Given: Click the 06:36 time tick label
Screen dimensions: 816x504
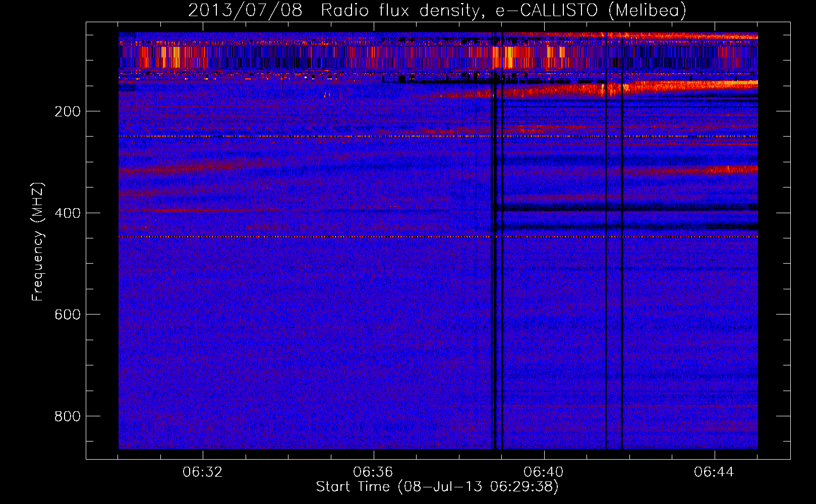Looking at the screenshot, I should point(373,472).
